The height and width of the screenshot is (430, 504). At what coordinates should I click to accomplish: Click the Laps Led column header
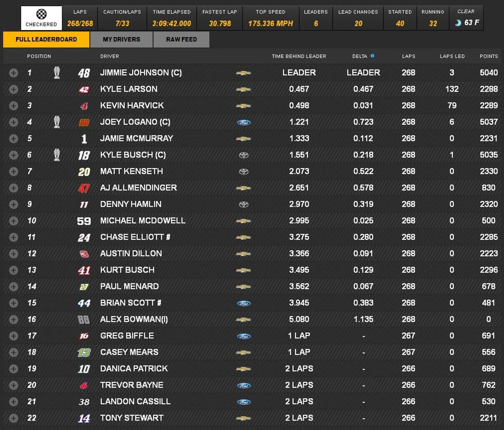pyautogui.click(x=452, y=56)
